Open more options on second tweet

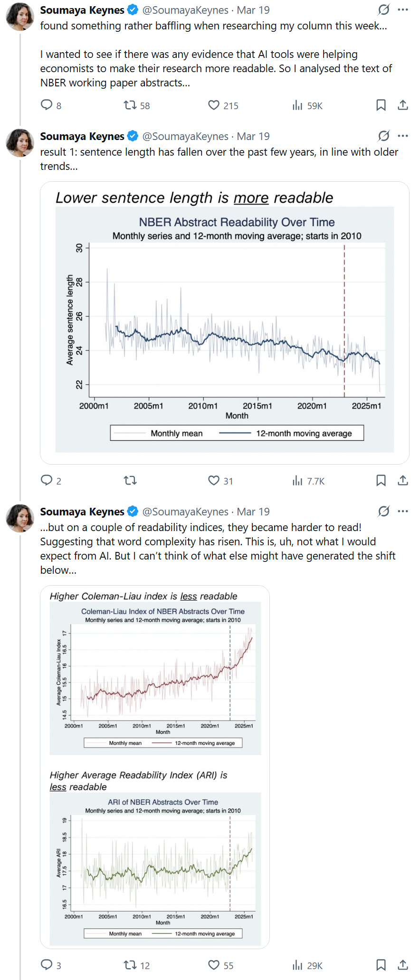click(x=403, y=136)
